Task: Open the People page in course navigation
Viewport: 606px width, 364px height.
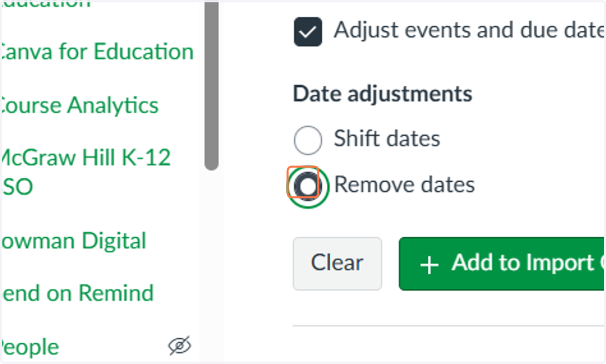Action: tap(30, 347)
